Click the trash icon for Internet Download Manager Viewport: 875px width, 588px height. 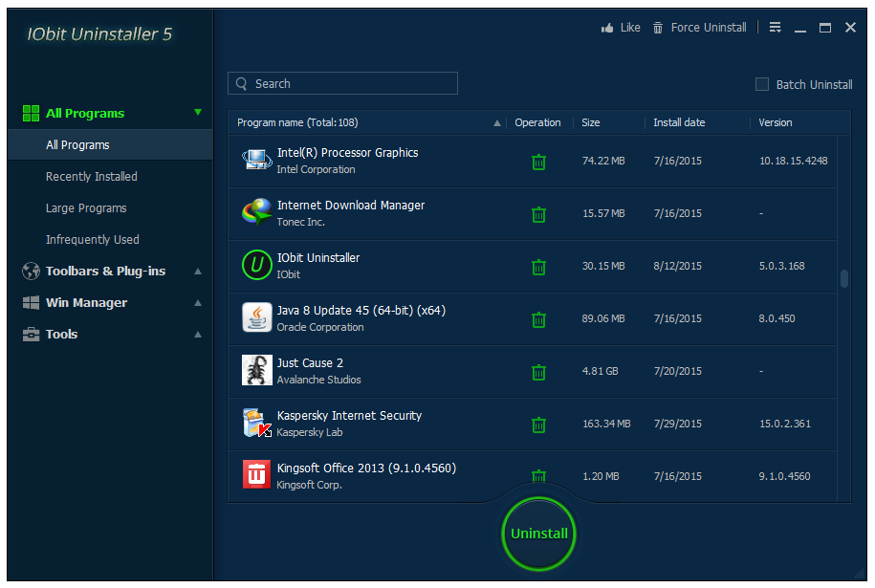click(538, 214)
